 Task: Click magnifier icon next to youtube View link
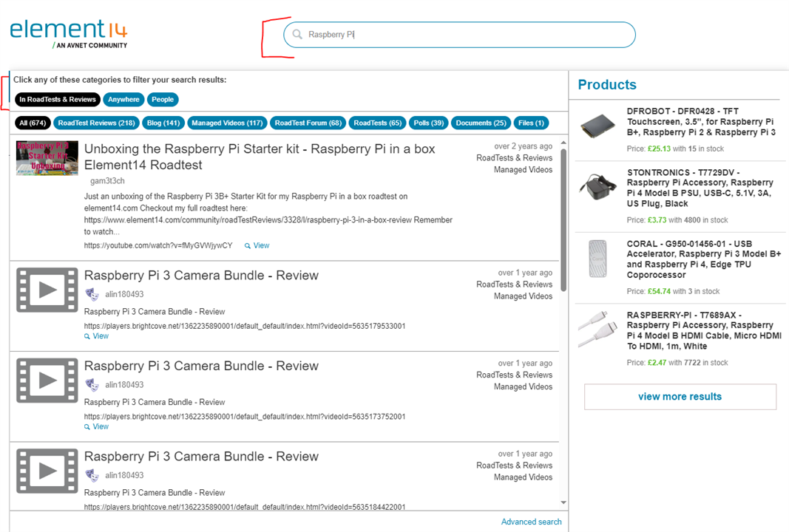click(x=248, y=246)
